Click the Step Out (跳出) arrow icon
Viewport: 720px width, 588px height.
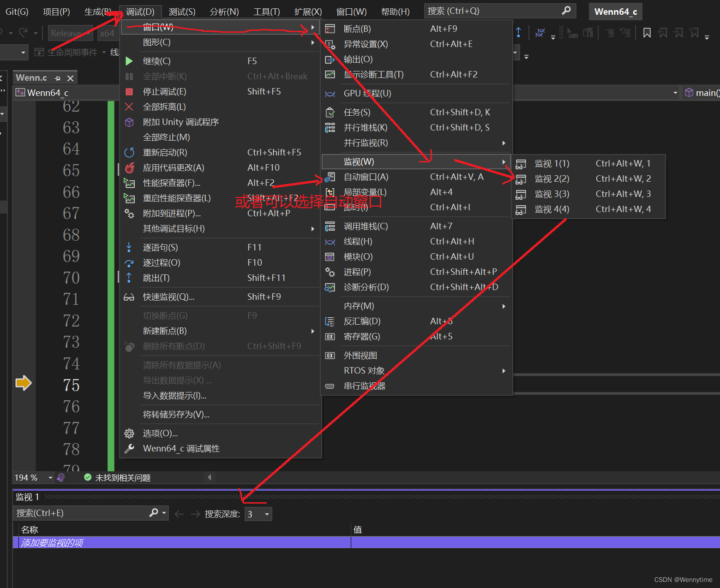[129, 278]
